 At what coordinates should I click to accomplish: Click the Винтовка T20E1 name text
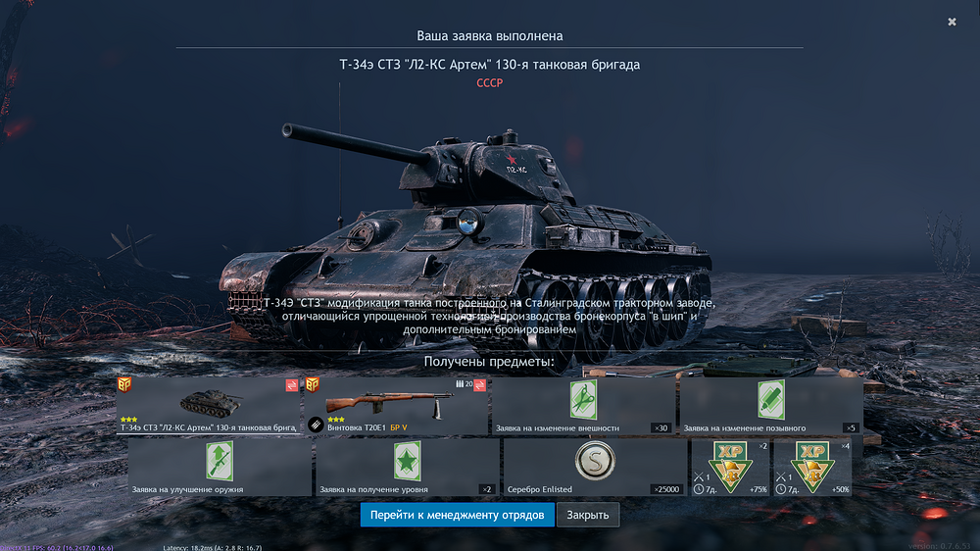357,427
